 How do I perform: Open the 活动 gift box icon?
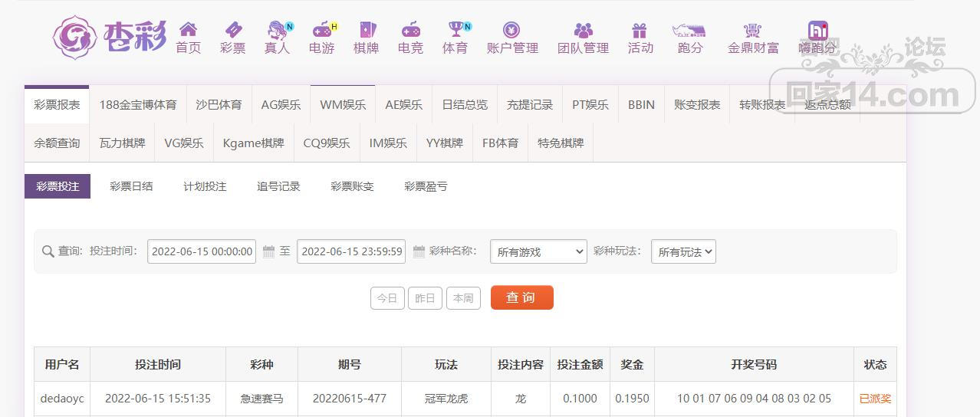pos(640,30)
